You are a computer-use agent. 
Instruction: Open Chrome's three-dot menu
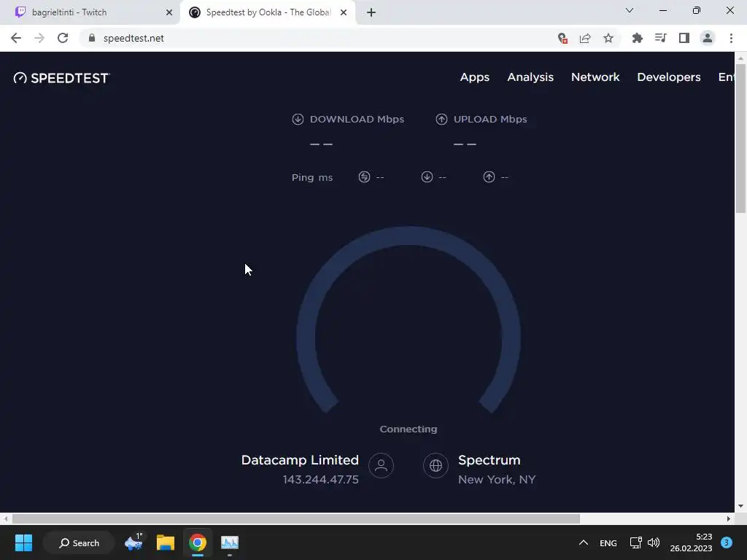(x=731, y=38)
